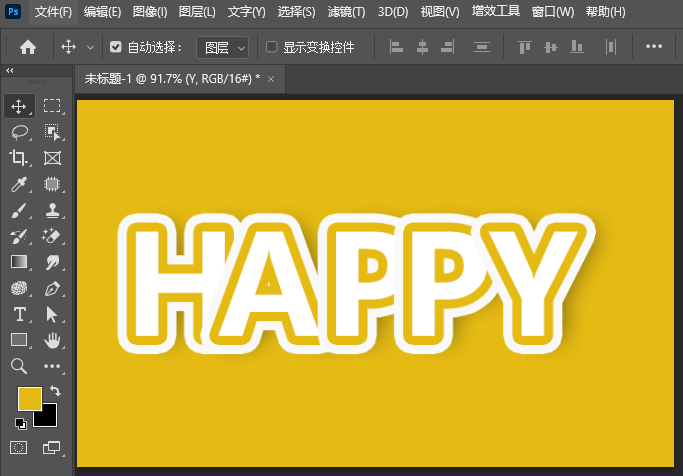This screenshot has width=683, height=476.
Task: Select the Path Selection tool
Action: (52, 314)
